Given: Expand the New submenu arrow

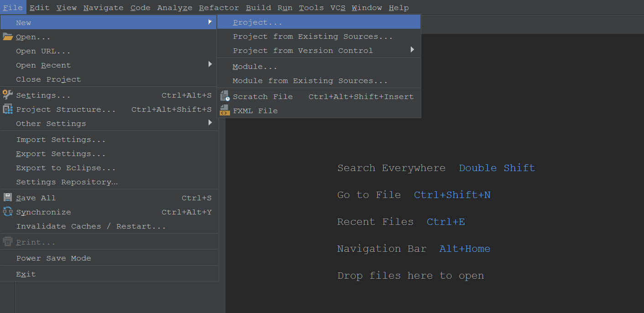Looking at the screenshot, I should coord(210,22).
